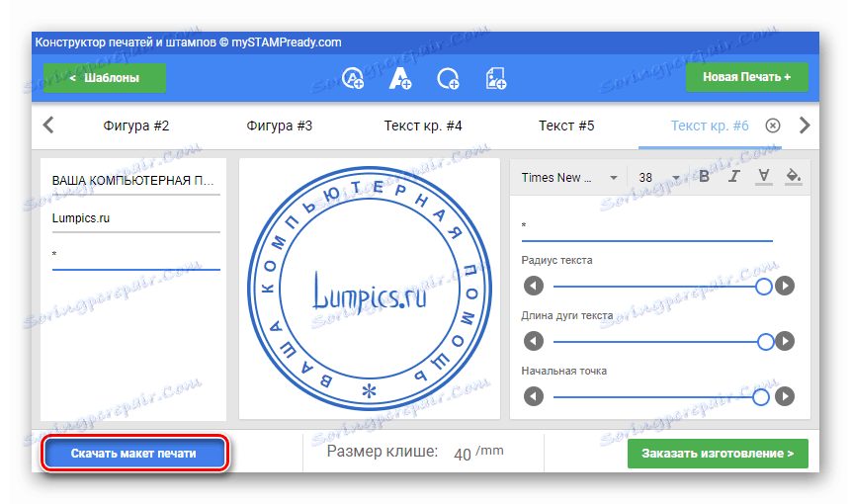Switch to Текст #5 tab
The height and width of the screenshot is (504, 851).
[566, 126]
